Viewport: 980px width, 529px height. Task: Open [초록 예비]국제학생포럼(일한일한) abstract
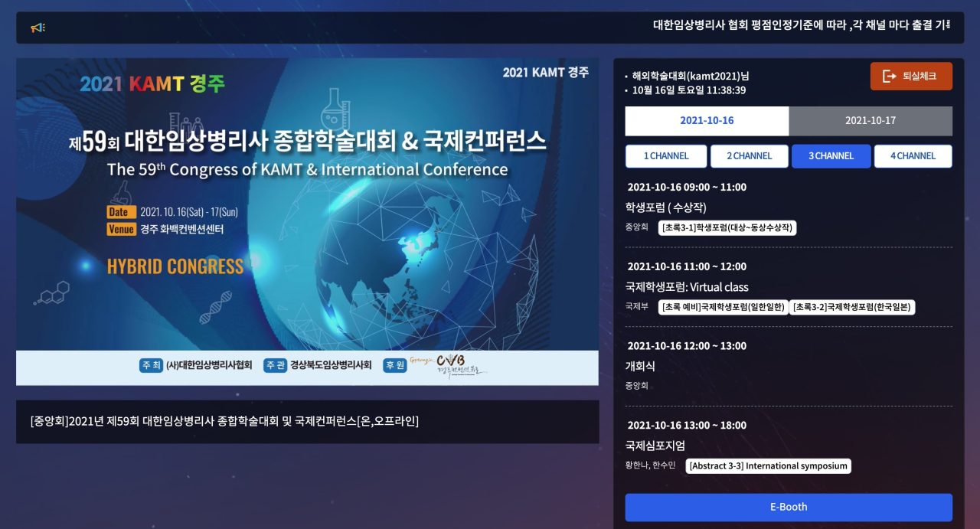(x=723, y=307)
